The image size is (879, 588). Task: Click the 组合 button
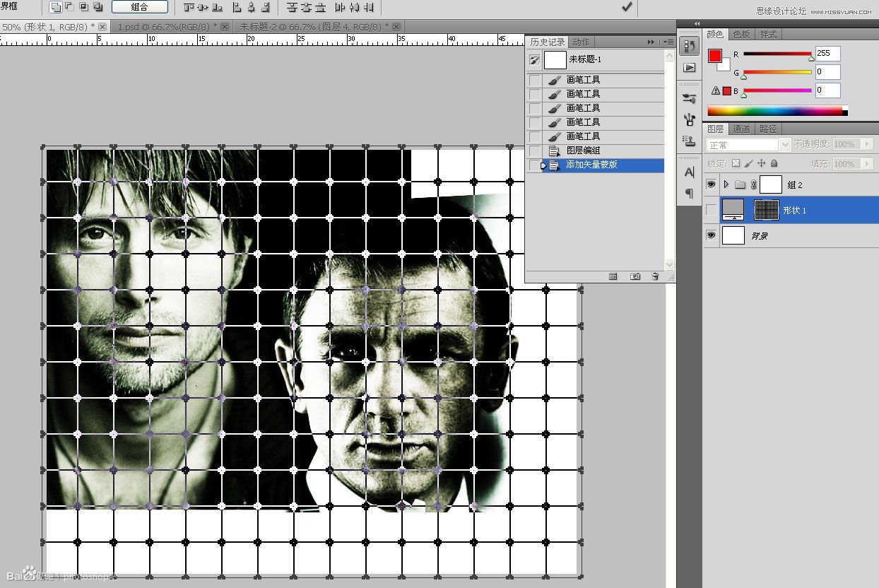point(140,7)
